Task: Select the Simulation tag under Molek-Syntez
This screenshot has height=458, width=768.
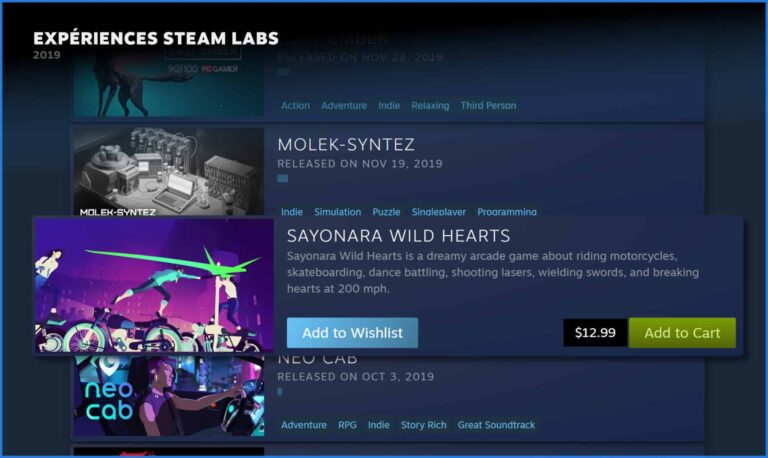Action: [337, 212]
